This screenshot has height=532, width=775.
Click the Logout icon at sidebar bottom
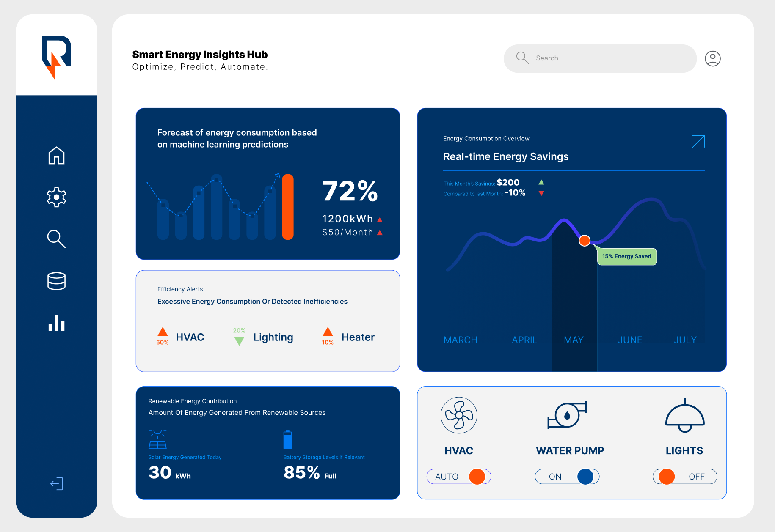click(56, 483)
